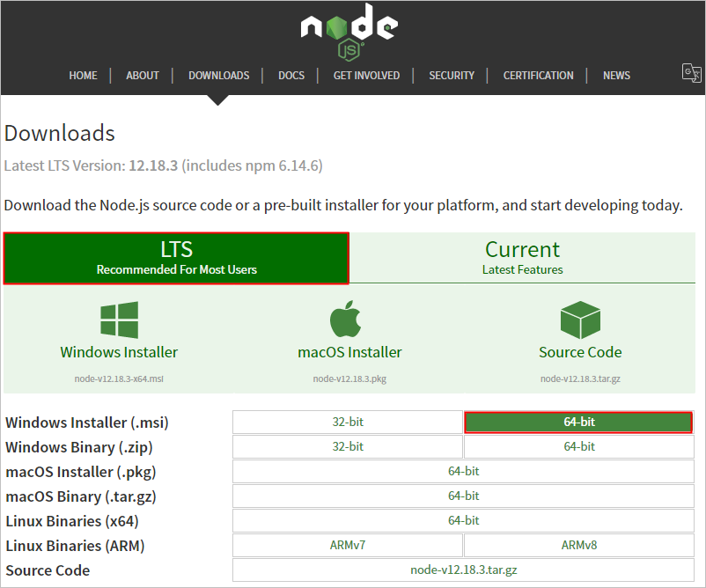
Task: Download Windows Installer (.msi) 64-bit
Action: tap(578, 423)
